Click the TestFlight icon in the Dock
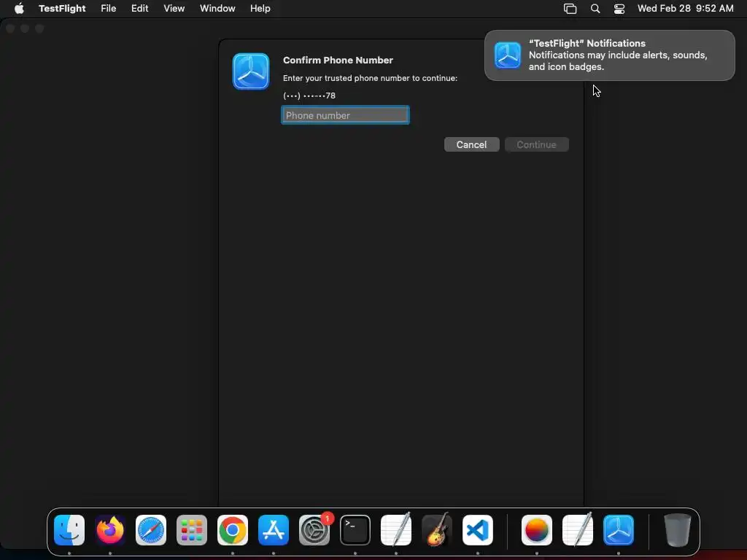This screenshot has width=747, height=560. [619, 529]
